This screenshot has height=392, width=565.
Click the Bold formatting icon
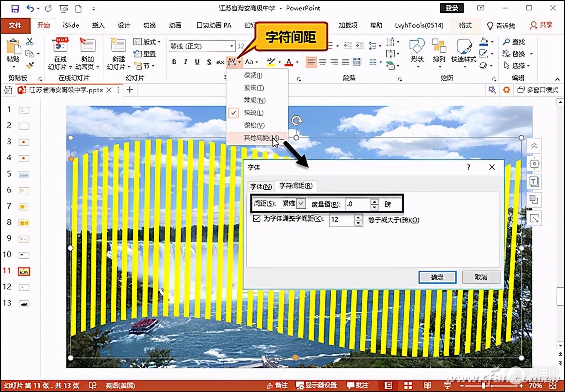[174, 62]
